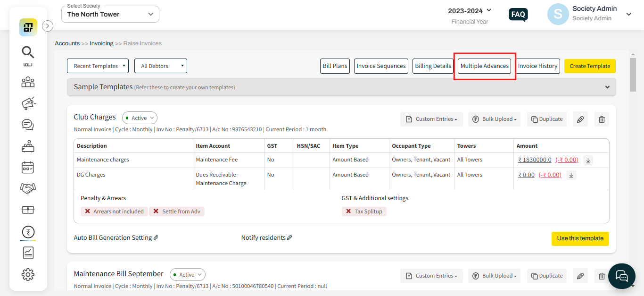The height and width of the screenshot is (296, 644).
Task: Change Club Charges Active status
Action: [x=140, y=118]
